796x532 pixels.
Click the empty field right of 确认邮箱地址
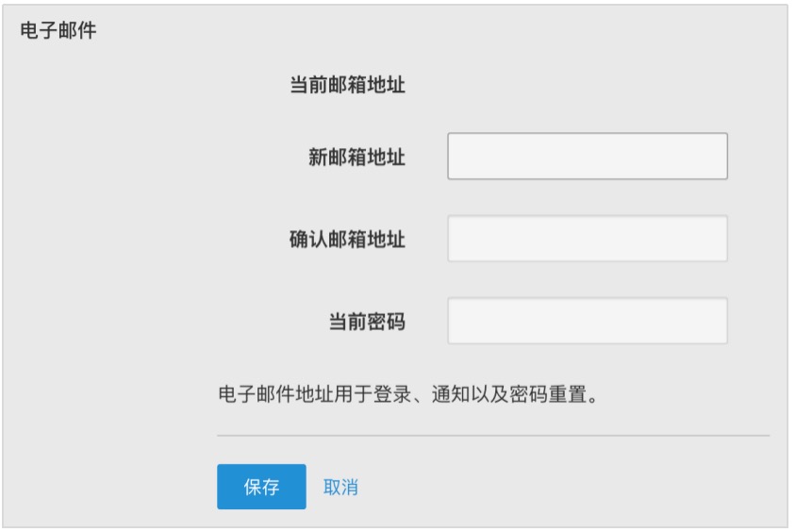point(588,239)
